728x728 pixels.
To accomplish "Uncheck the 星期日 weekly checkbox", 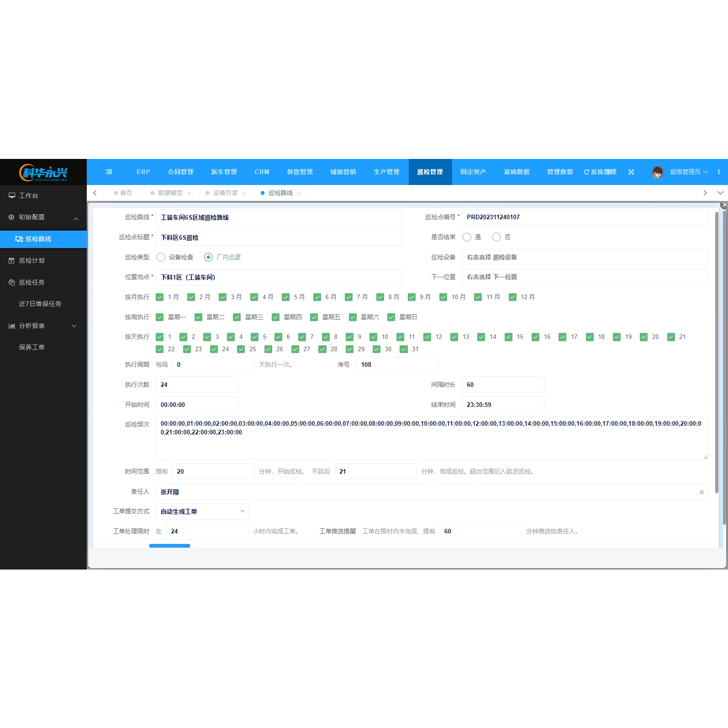I will [391, 317].
